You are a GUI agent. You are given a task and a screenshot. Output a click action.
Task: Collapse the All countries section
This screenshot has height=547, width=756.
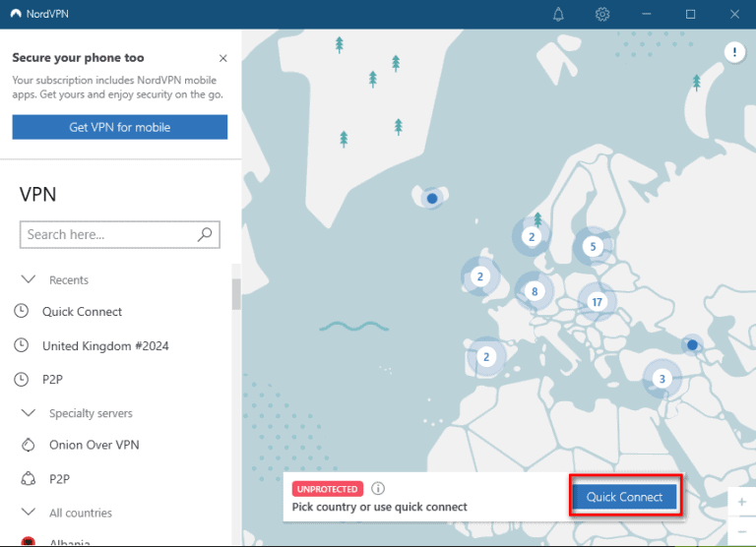coord(29,513)
